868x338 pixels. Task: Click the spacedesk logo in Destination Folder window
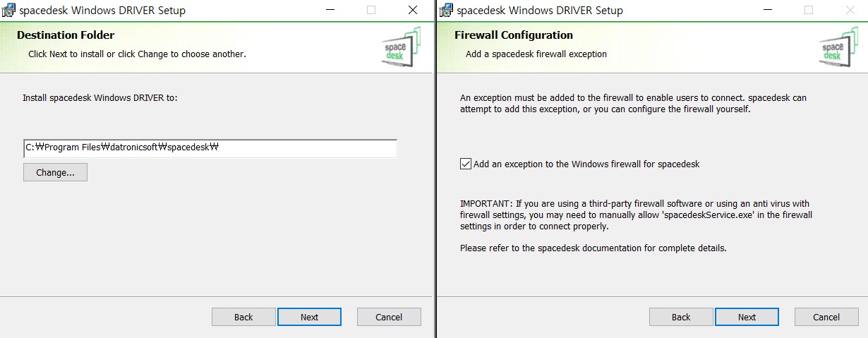click(402, 47)
